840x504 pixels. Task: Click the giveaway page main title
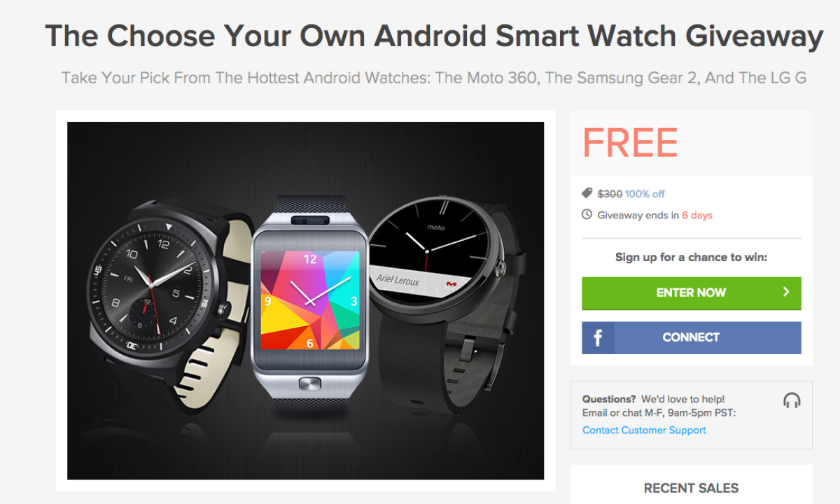(x=434, y=36)
